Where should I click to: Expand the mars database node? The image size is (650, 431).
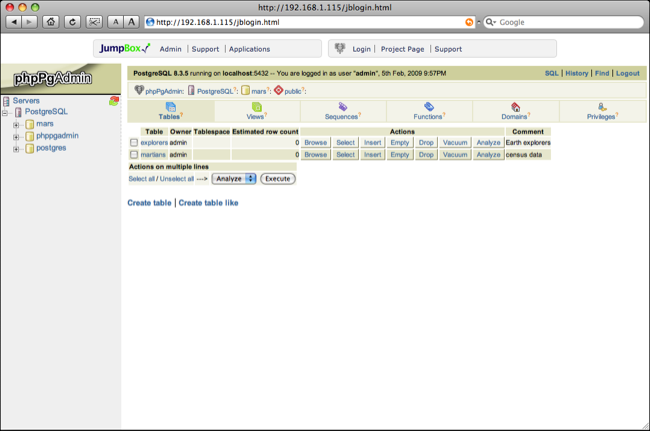(16, 125)
